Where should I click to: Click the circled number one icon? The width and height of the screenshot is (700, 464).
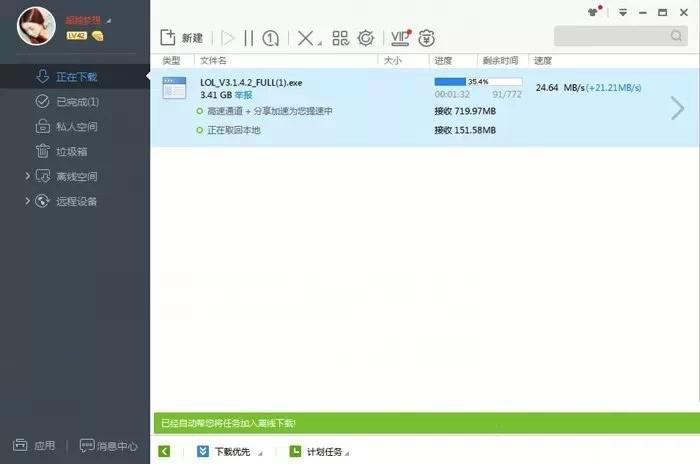click(x=271, y=38)
